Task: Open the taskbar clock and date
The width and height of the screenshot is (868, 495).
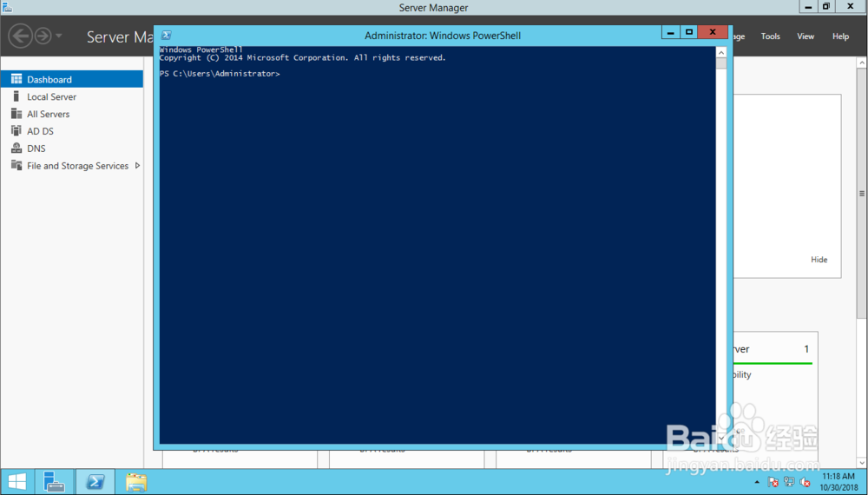Action: (838, 482)
